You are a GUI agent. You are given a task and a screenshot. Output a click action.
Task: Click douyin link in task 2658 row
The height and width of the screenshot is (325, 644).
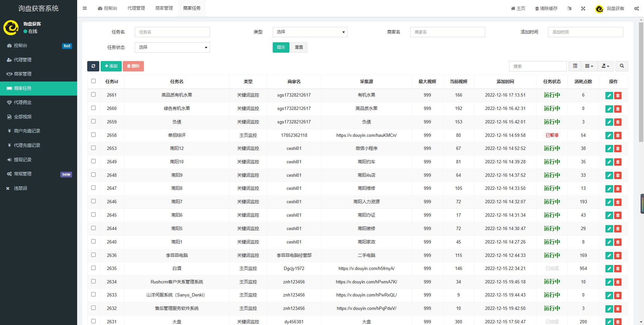(x=366, y=135)
